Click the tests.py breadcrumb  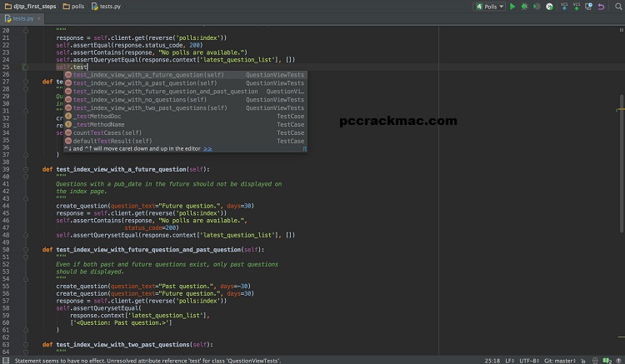[x=106, y=7]
